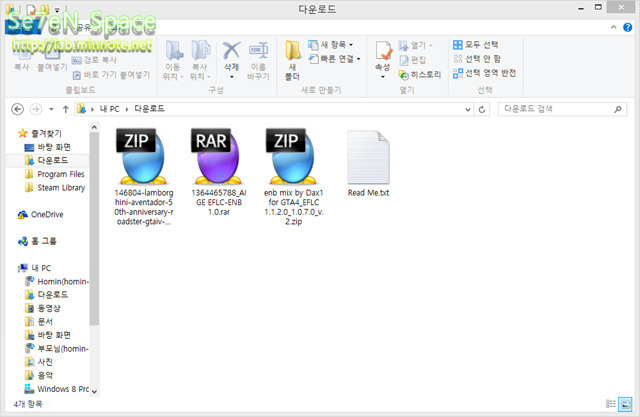Select 홈 그룹 (homegroup) in sidebar
Image resolution: width=640 pixels, height=417 pixels.
point(37,241)
